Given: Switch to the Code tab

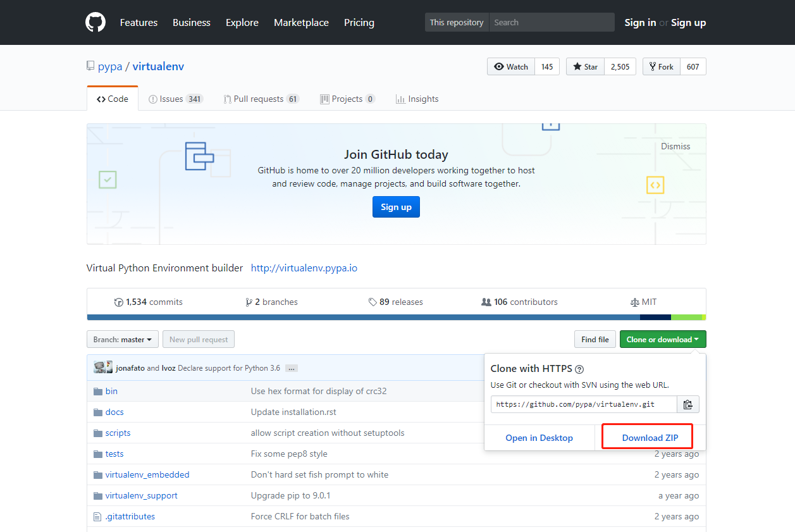Looking at the screenshot, I should tap(113, 99).
